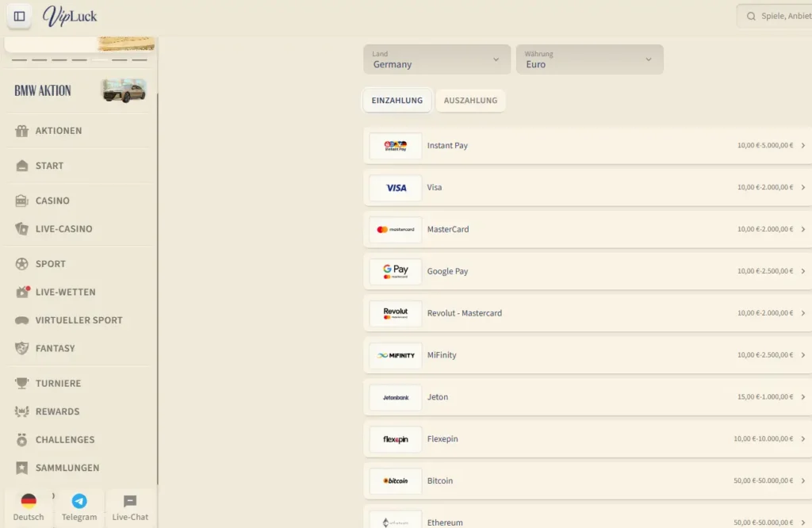Screen dimensions: 812x528
Task: Click the Spiele search input field
Action: pos(775,17)
